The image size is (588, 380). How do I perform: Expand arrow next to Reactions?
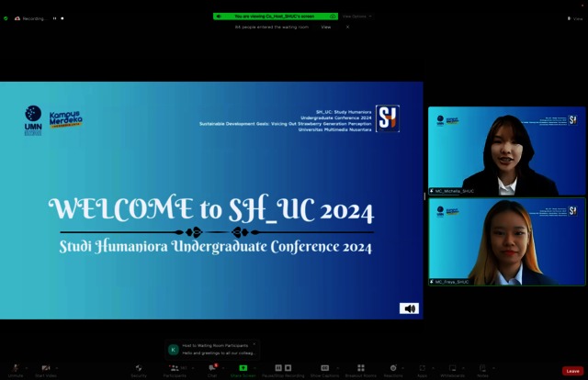point(402,368)
